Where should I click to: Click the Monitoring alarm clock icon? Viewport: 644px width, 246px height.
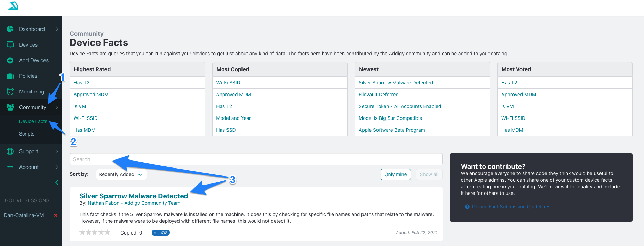coord(10,92)
